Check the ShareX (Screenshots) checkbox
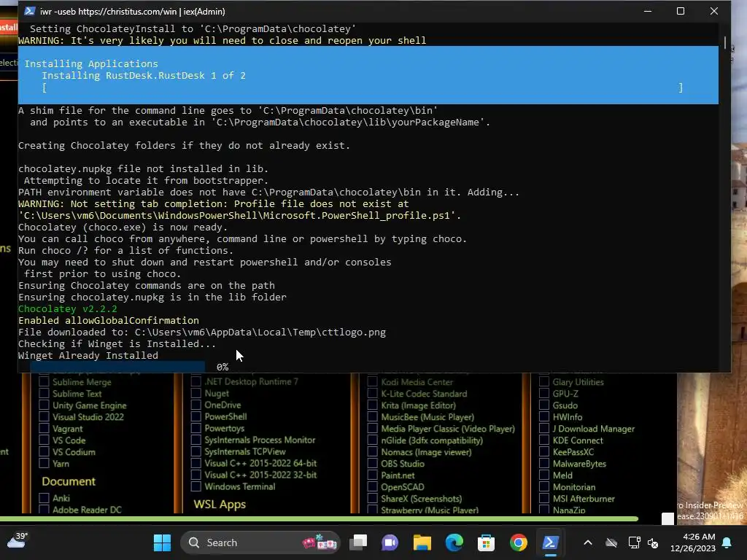 click(x=373, y=499)
